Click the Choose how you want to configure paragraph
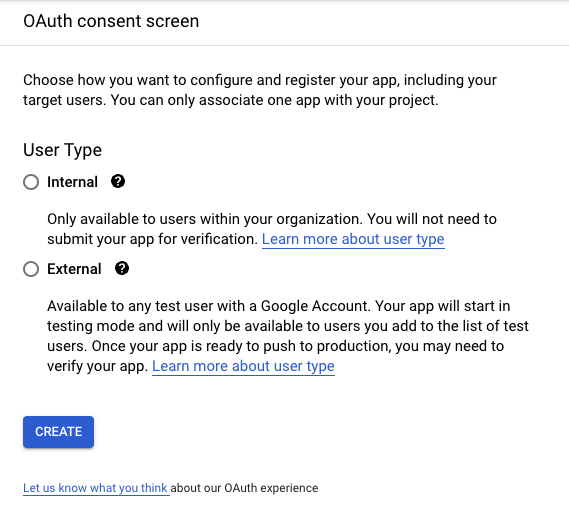The image size is (569, 511). coord(260,90)
